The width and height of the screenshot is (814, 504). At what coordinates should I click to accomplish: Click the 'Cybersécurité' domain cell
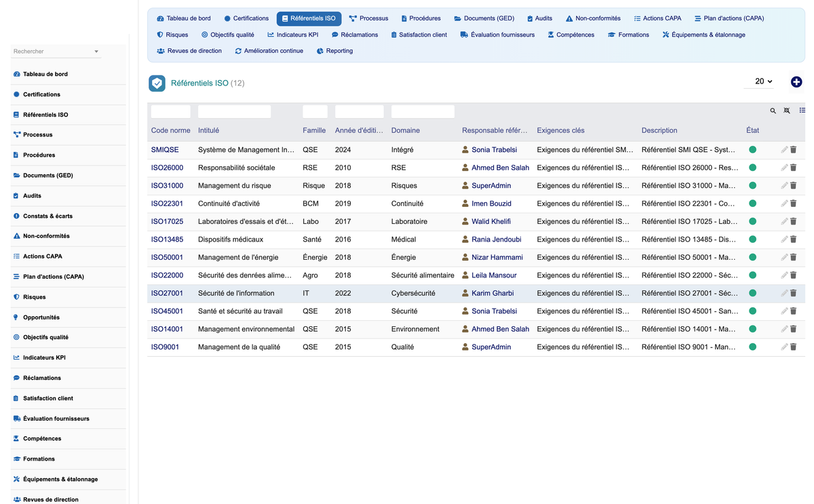pos(413,293)
